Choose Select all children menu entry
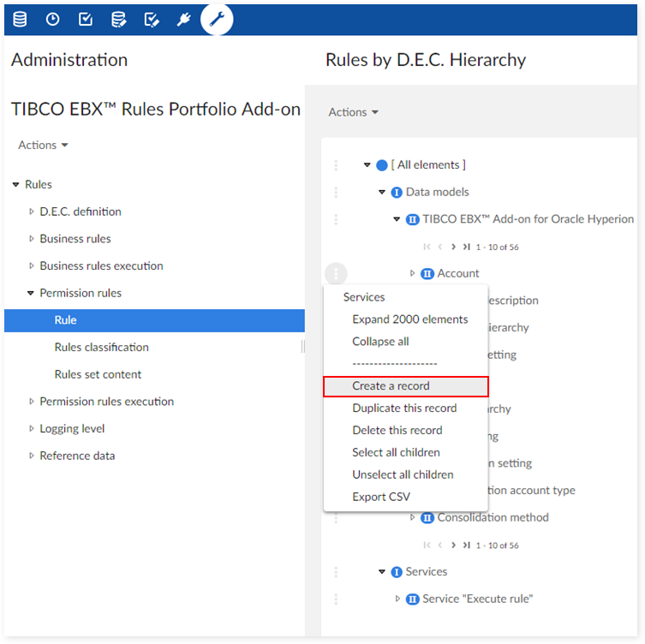This screenshot has height=644, width=645. 406,453
